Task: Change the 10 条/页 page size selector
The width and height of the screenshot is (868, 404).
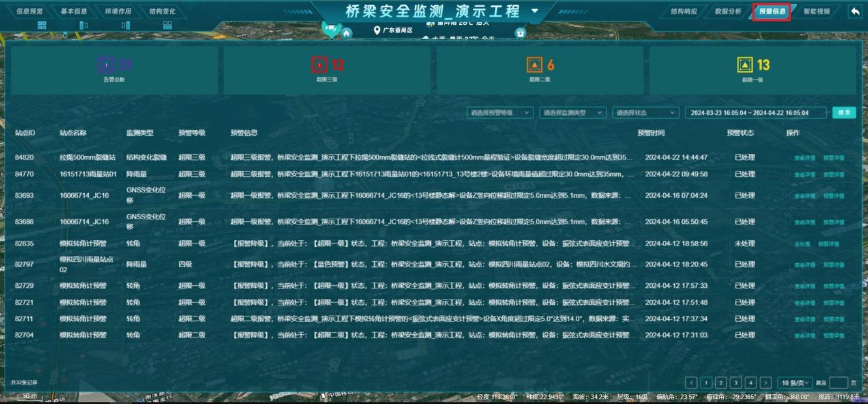Action: [796, 383]
